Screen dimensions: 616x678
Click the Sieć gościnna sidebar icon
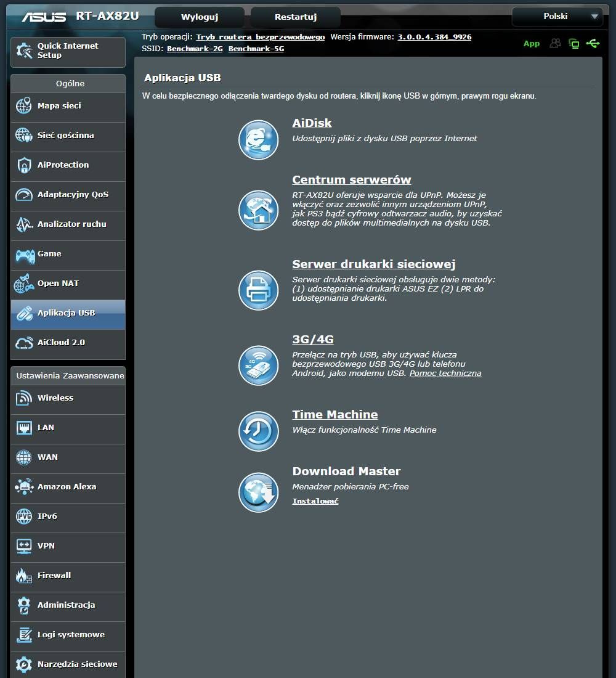(24, 136)
